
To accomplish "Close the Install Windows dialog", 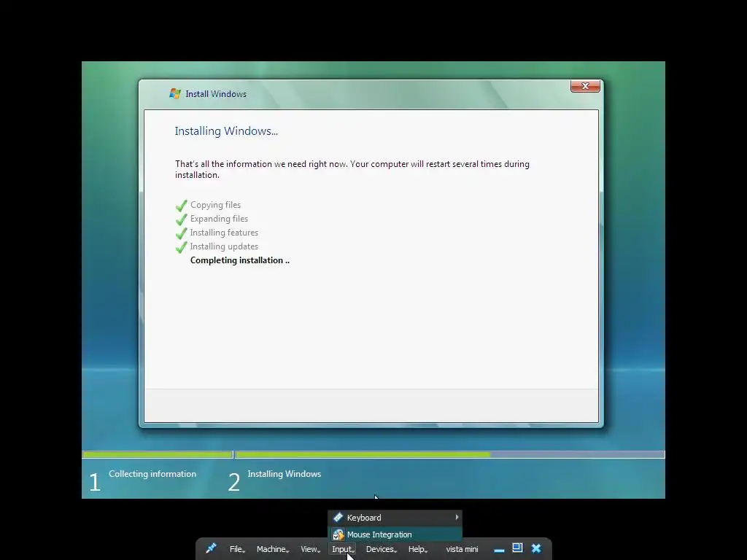I will [x=585, y=86].
